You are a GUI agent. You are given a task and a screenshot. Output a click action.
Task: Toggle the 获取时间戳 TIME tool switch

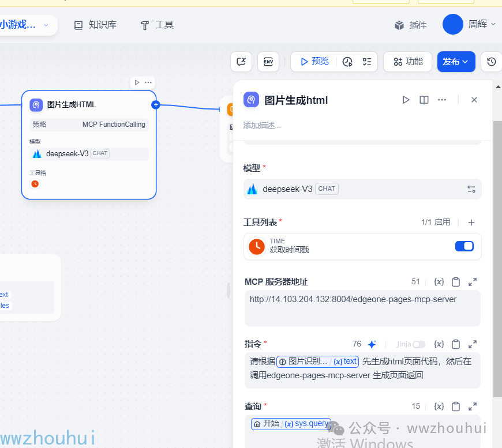tap(464, 246)
